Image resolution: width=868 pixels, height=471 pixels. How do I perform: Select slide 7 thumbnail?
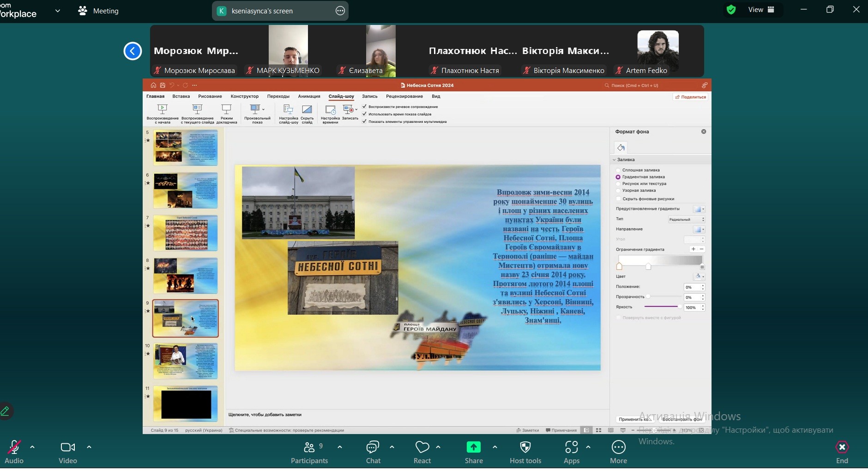coord(185,233)
